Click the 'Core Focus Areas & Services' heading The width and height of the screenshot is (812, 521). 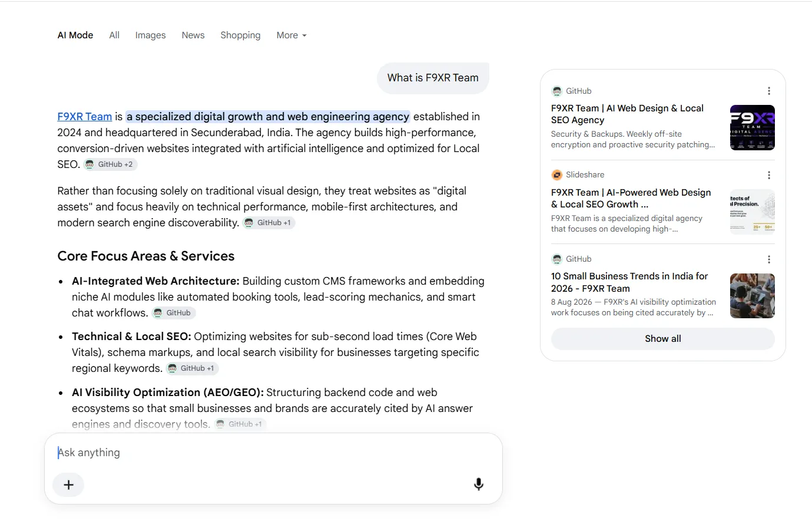[x=146, y=256]
